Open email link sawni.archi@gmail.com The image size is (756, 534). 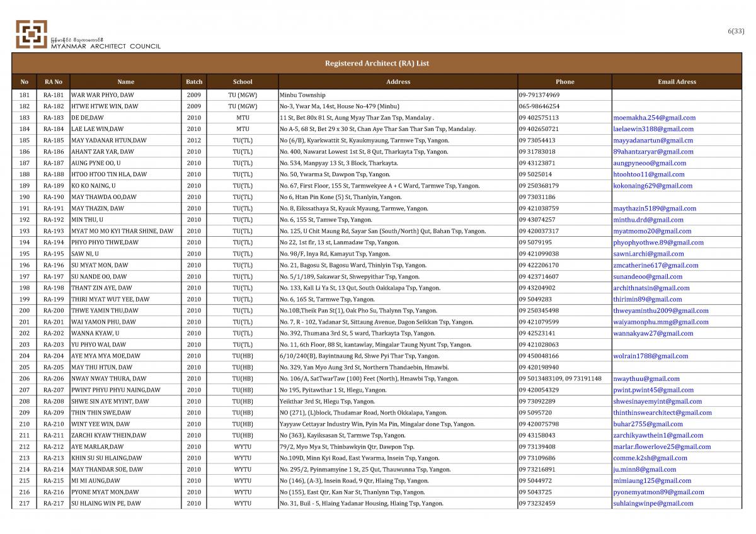(648, 254)
